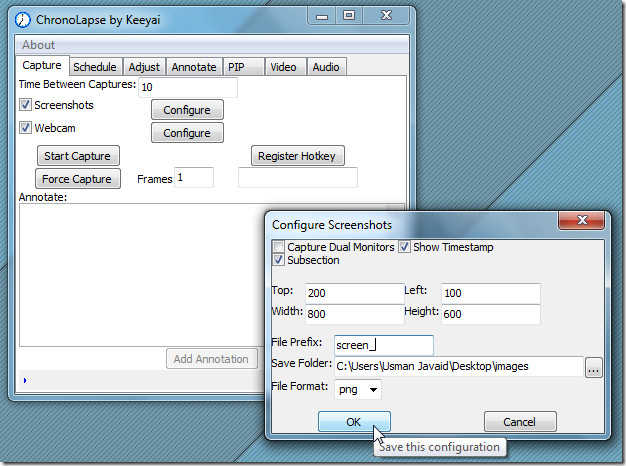Click the 'File Format:' label

(x=299, y=387)
